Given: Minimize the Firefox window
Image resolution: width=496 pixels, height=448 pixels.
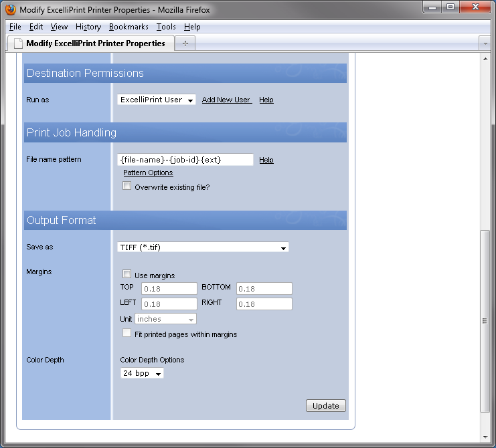Looking at the screenshot, I should click(432, 7).
